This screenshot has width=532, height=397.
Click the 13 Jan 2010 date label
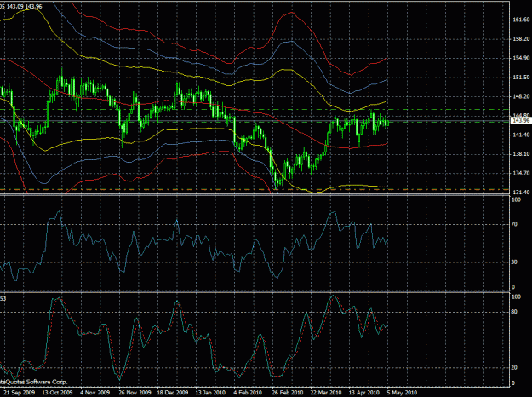[x=210, y=393]
